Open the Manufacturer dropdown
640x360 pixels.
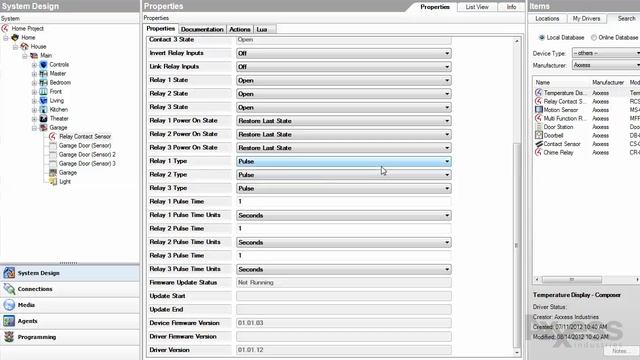606,65
